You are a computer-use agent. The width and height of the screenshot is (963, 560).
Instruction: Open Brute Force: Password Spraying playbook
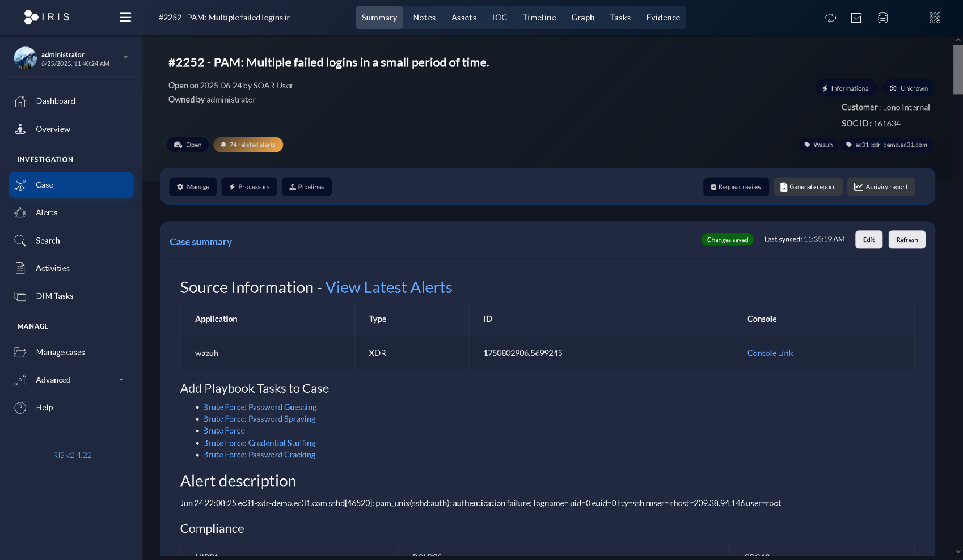(x=259, y=419)
